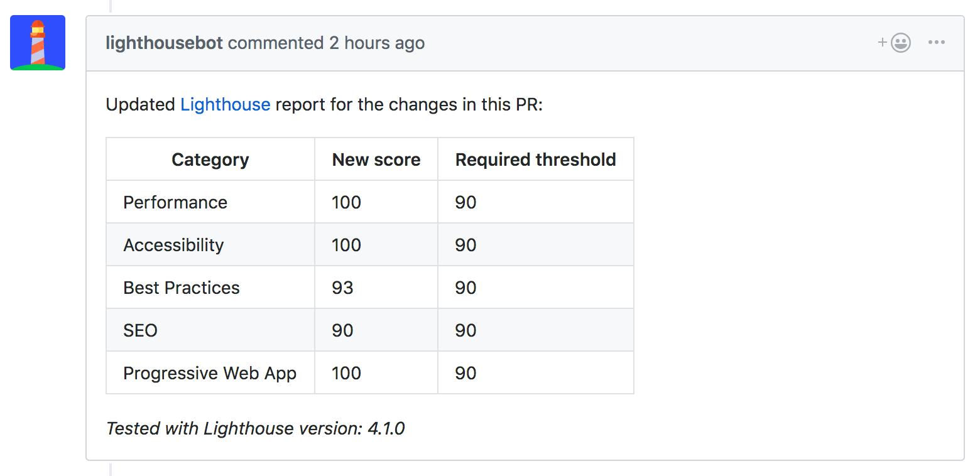Viewport: 980px width, 476px height.
Task: Select the Progressive Web App row label
Action: 210,373
